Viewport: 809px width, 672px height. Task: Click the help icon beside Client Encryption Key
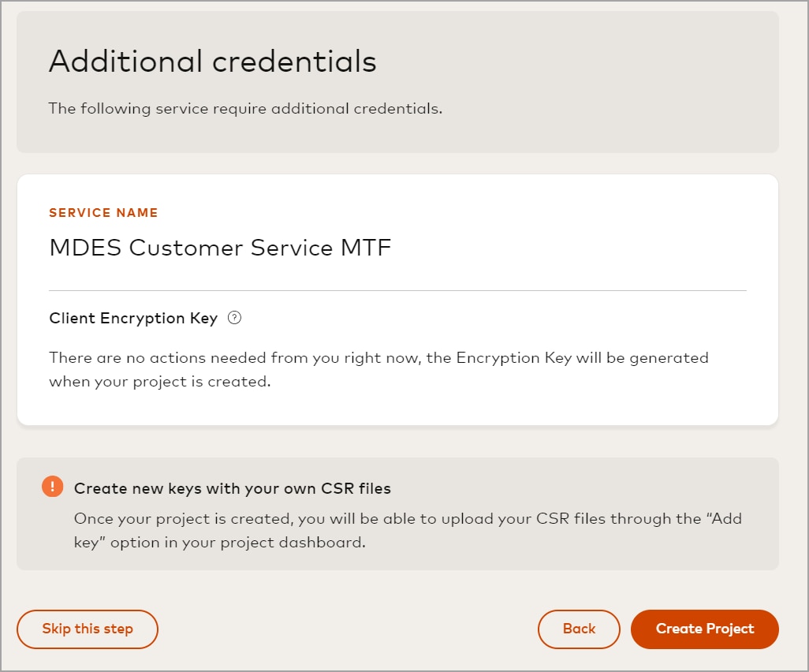coord(233,318)
